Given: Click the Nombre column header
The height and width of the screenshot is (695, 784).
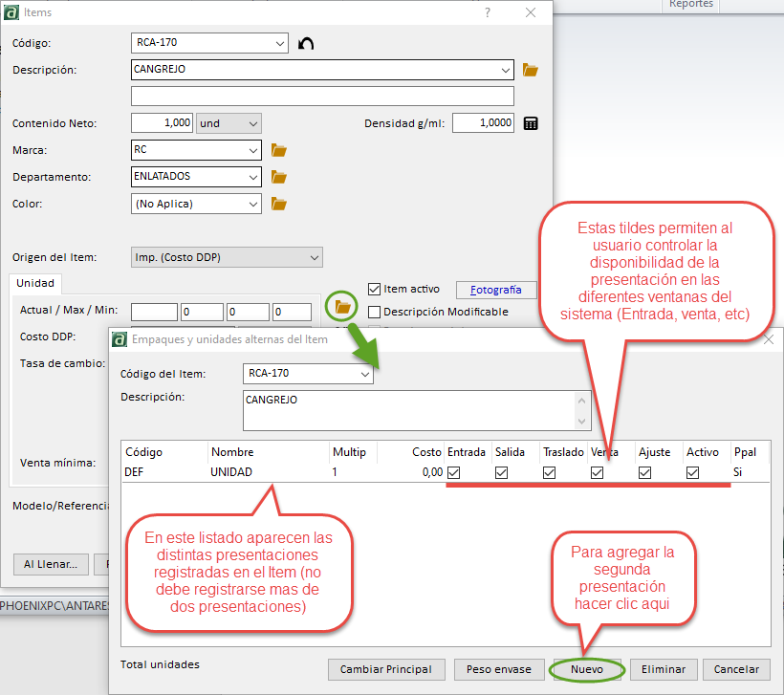Looking at the screenshot, I should coord(232,452).
